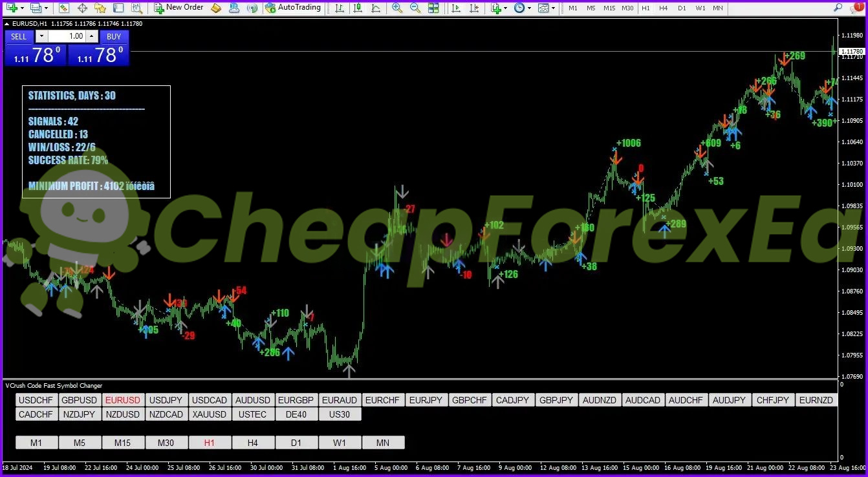Switch symbol to GBPUSD
This screenshot has width=868, height=477.
point(80,400)
